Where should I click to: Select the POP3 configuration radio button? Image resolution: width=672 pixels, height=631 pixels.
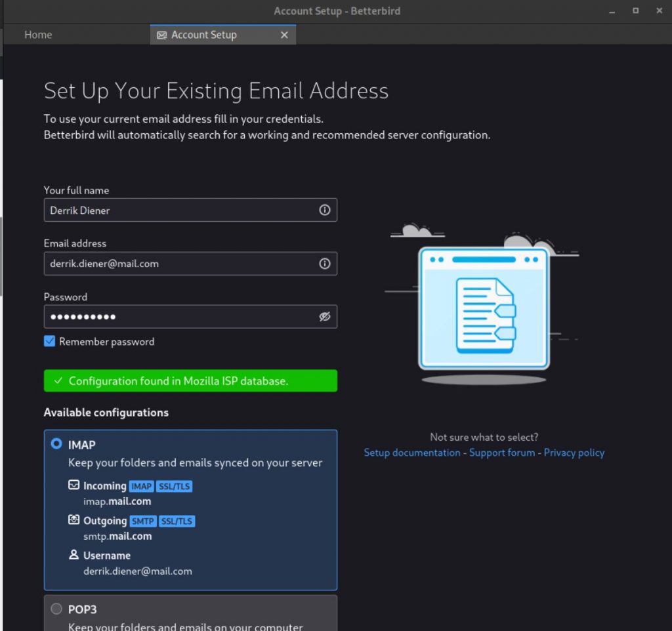pyautogui.click(x=56, y=609)
